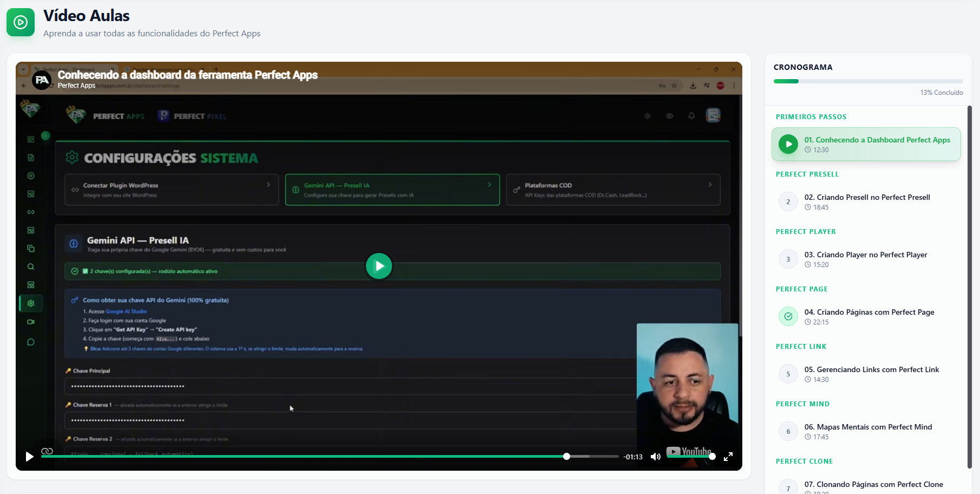
Task: Open the search icon in the dashboard sidebar
Action: pyautogui.click(x=31, y=266)
